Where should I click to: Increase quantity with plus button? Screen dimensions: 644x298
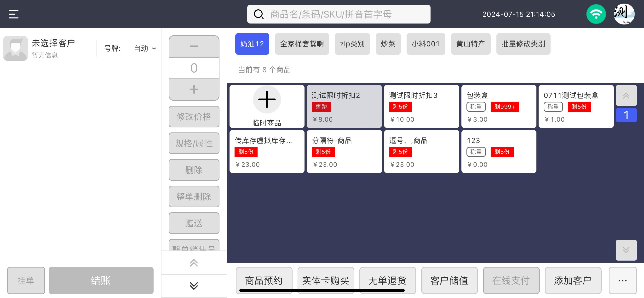tap(194, 89)
